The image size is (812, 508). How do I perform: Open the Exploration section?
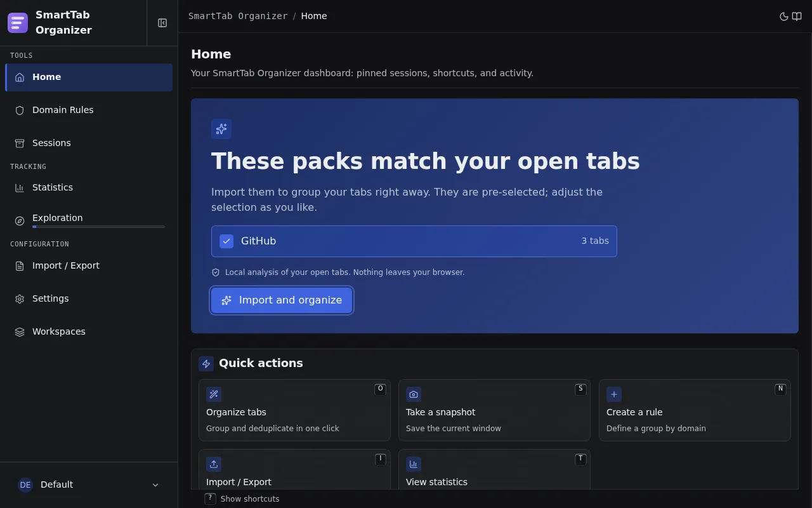coord(89,220)
